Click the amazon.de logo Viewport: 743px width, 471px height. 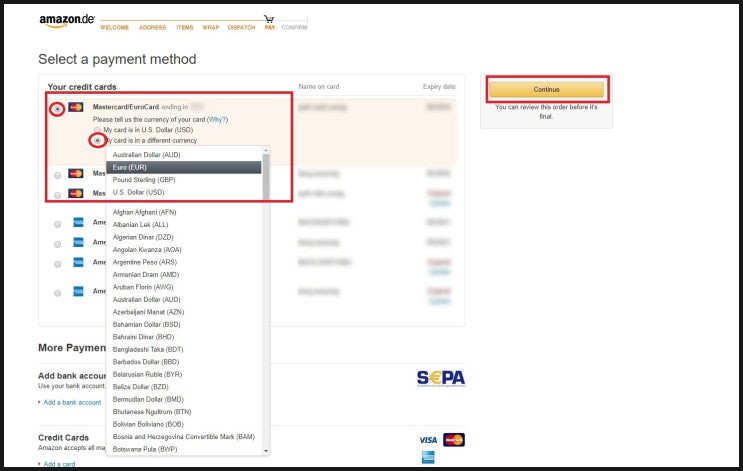click(x=67, y=21)
